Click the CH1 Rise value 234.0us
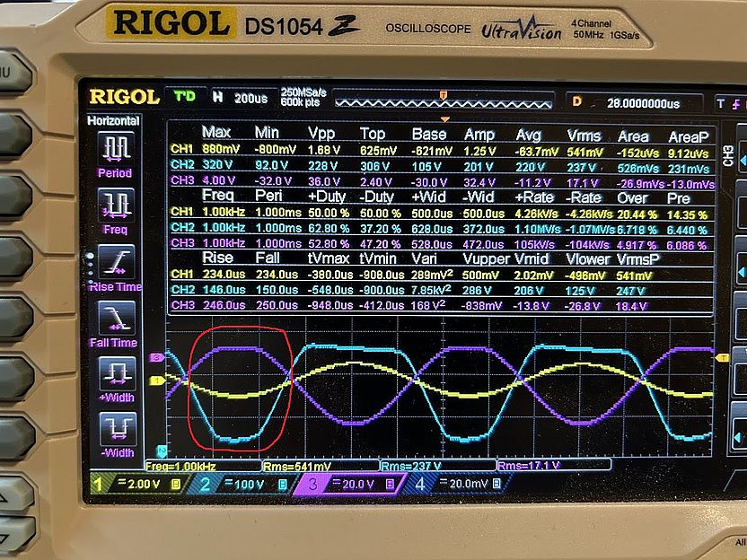747x560 pixels. coord(224,275)
